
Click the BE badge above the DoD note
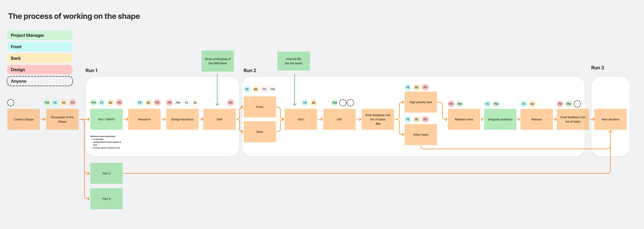coord(314,103)
